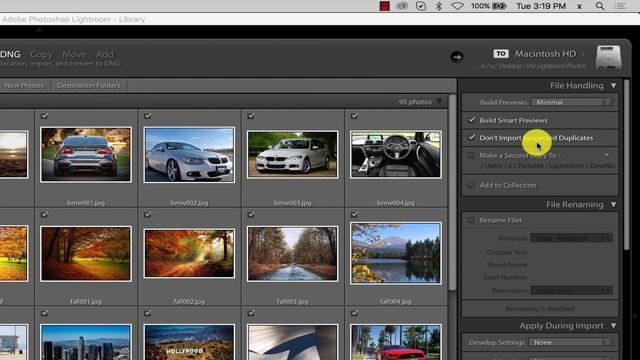Screen dimensions: 640x360
Task: Enable Add to Collection checkbox
Action: coord(471,185)
